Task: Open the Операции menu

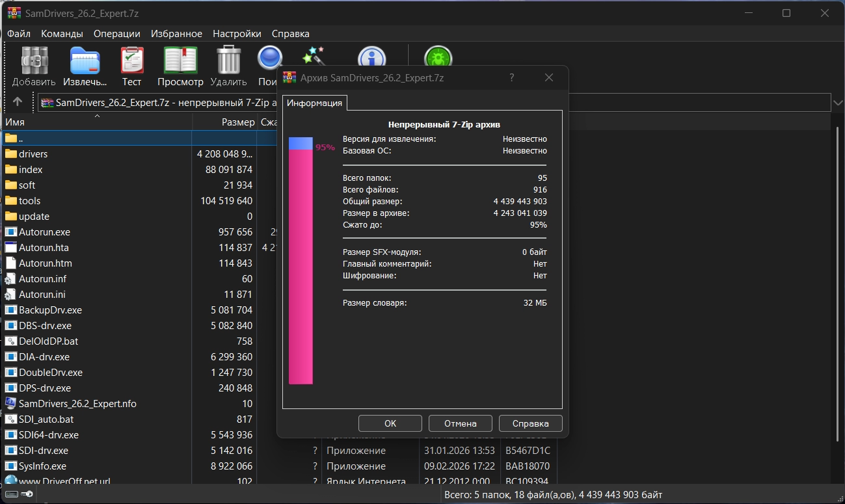Action: click(x=116, y=33)
